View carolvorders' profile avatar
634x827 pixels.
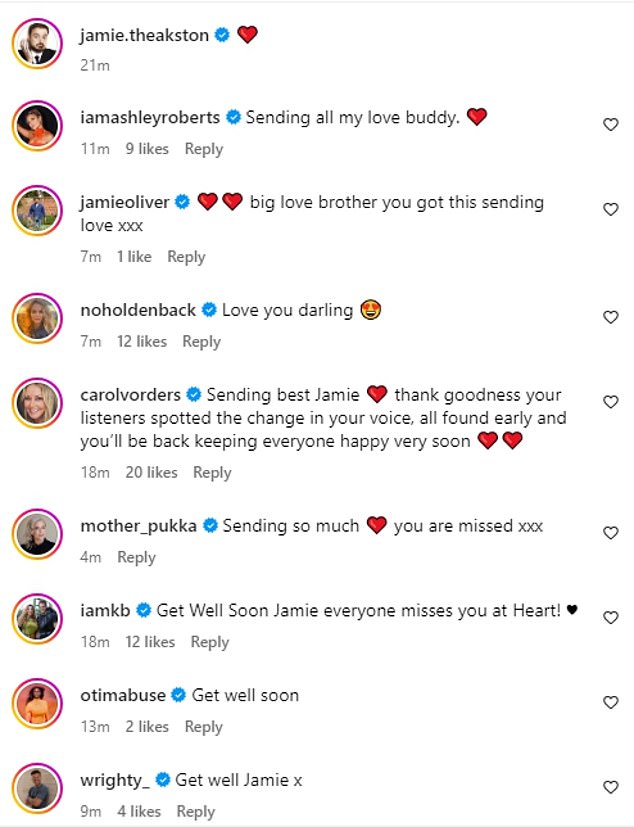[38, 403]
